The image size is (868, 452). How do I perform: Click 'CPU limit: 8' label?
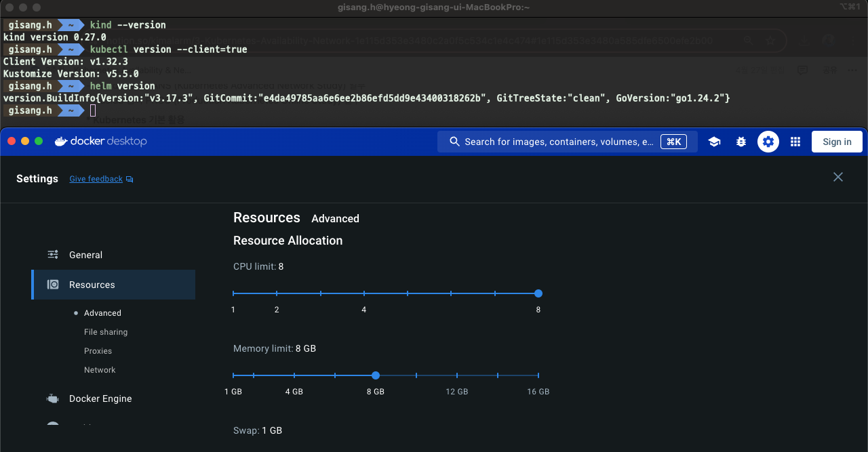click(258, 266)
